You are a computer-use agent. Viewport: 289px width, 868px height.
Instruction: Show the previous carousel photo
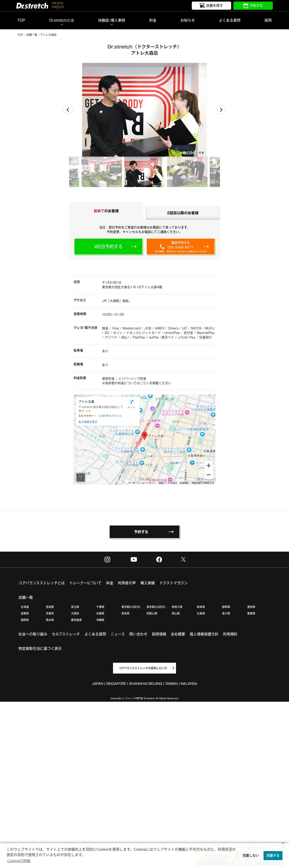[x=68, y=110]
